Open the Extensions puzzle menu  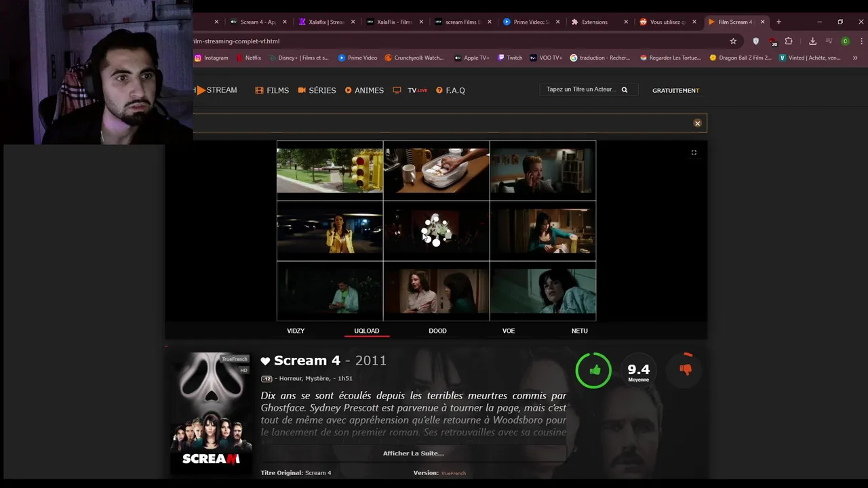(x=789, y=41)
